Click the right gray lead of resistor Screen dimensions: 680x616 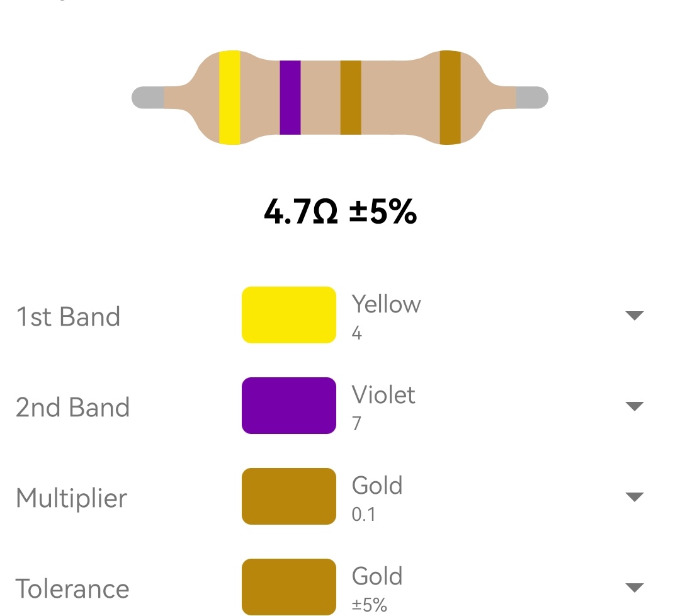coord(532,98)
